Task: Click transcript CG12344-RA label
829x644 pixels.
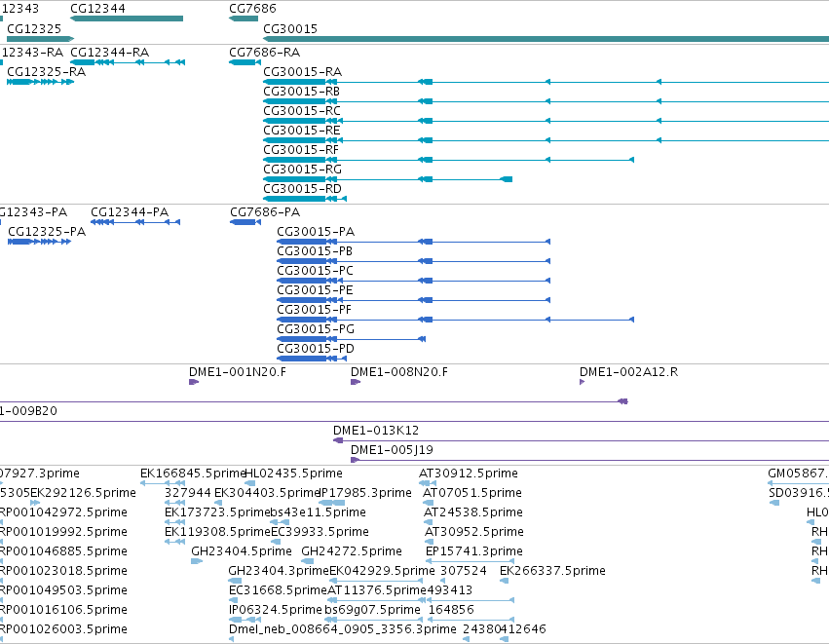Action: tap(109, 53)
